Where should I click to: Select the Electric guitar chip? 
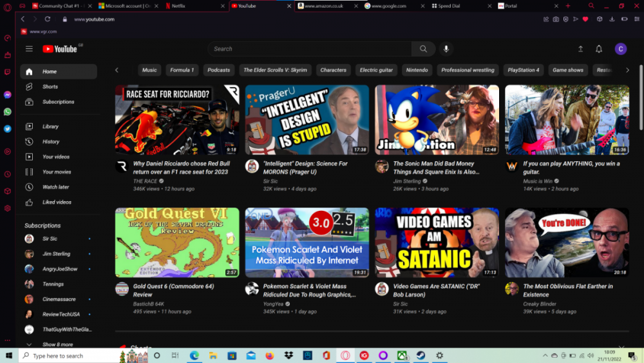376,70
